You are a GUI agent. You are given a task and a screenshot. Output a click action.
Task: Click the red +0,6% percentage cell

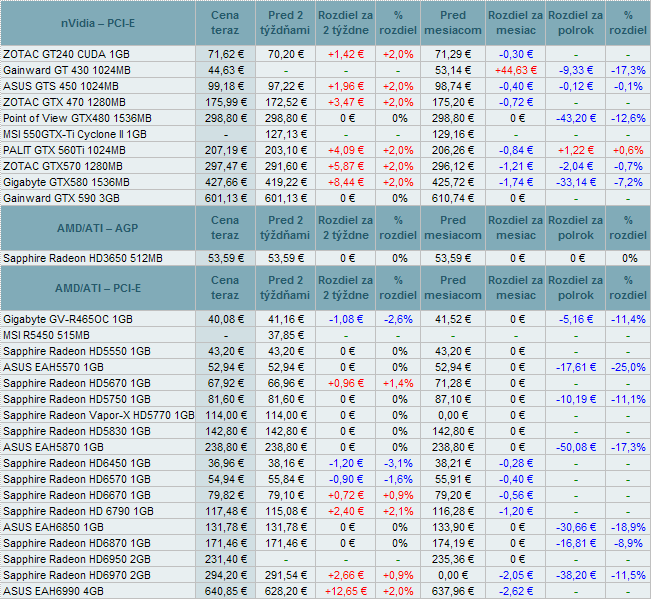tap(628, 150)
